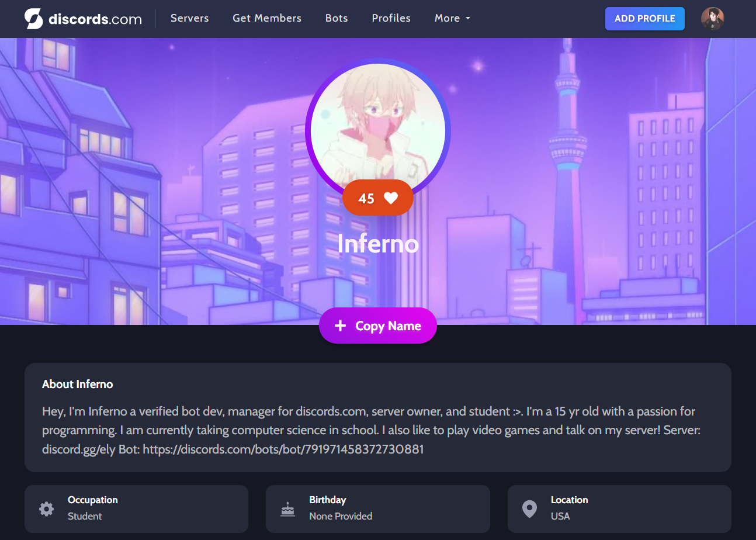Click the Birthday cake icon
The image size is (756, 540).
[x=287, y=508]
